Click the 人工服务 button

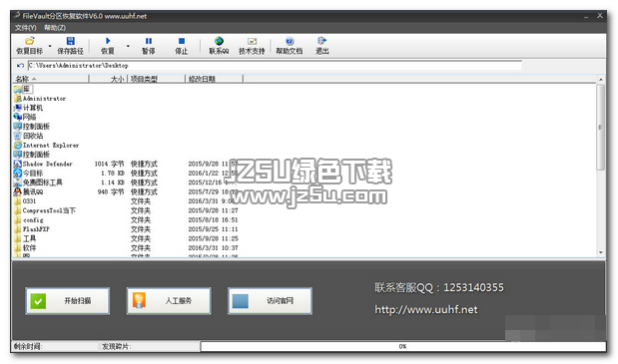tap(169, 301)
